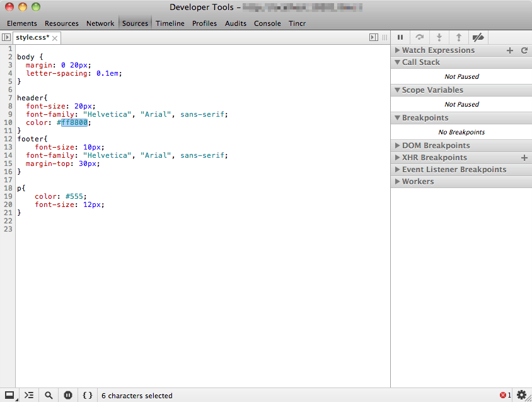The image size is (532, 402).
Task: Click dock to main window icon
Action: [9, 395]
